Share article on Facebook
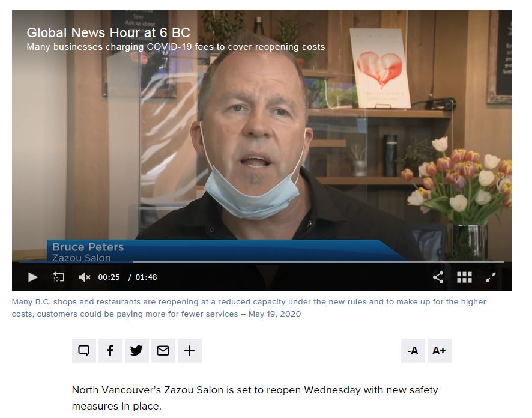The width and height of the screenshot is (532, 418). point(110,350)
